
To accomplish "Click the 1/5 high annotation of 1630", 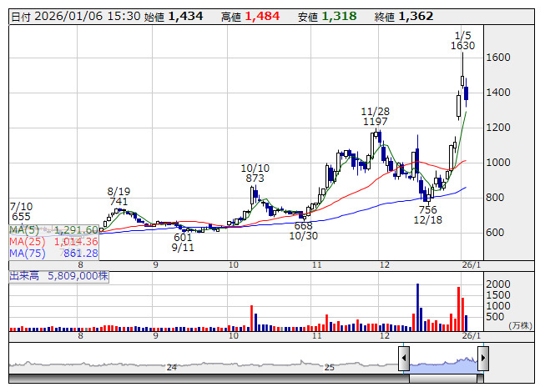I will point(462,41).
